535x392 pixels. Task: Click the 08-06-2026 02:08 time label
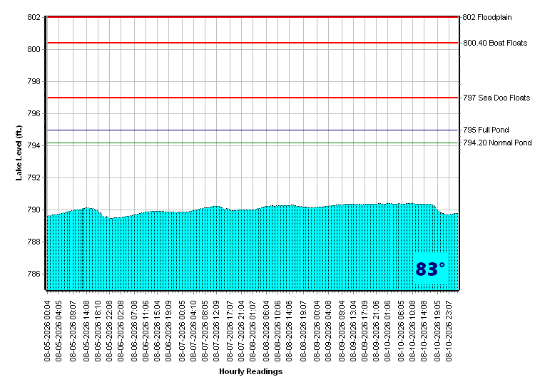120,331
